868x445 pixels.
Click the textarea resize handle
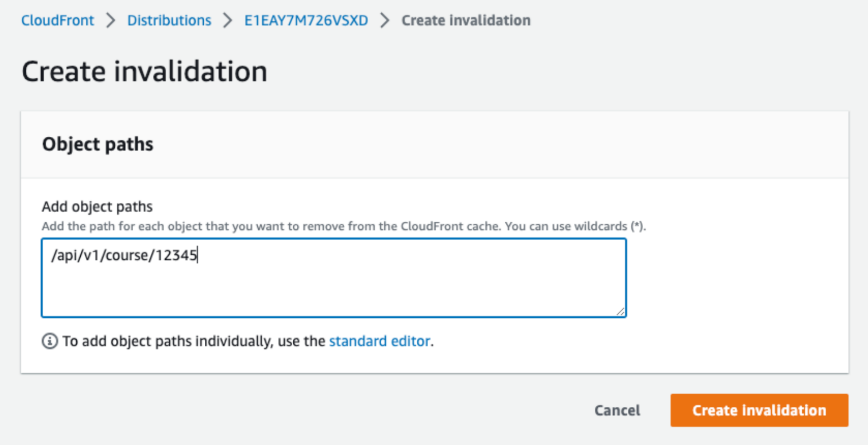pos(622,311)
